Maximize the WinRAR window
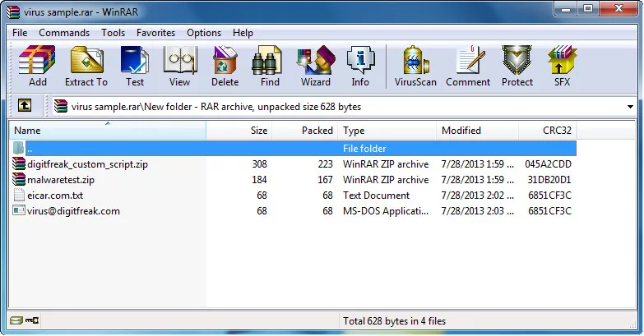 588,9
